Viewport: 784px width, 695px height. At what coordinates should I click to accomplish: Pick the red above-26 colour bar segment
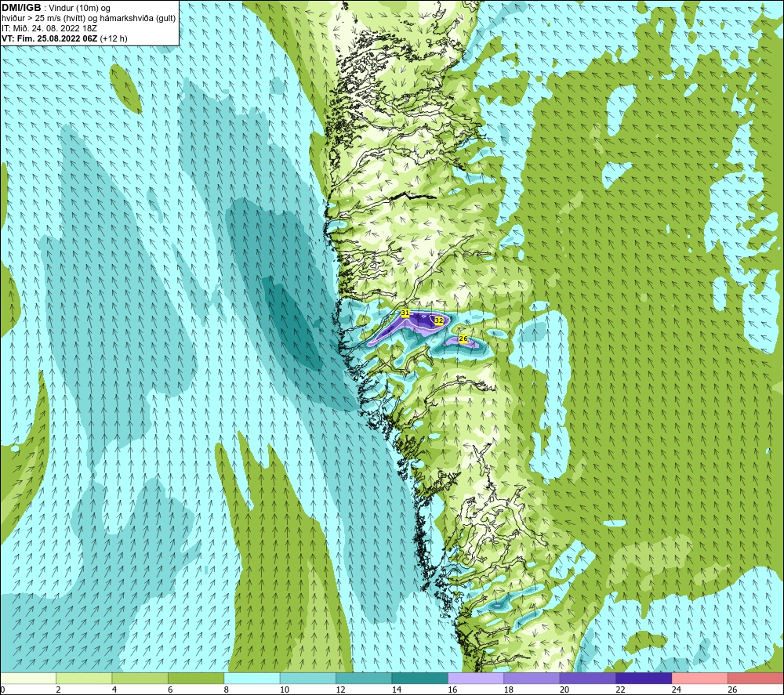click(x=756, y=679)
